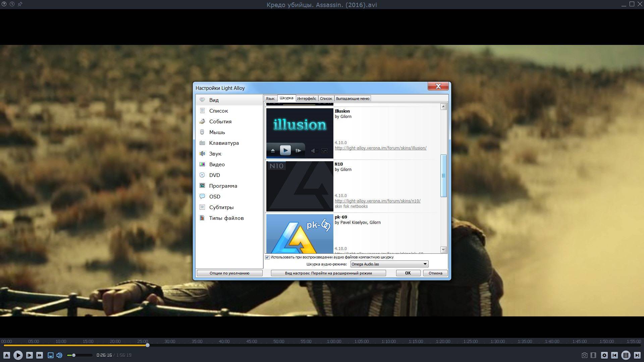Switch to the Шкурка tab
Screen dimensions: 644x362
[x=286, y=98]
